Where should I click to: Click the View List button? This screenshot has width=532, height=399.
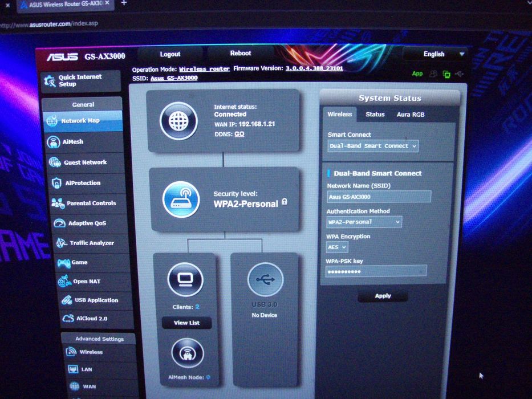tap(186, 323)
